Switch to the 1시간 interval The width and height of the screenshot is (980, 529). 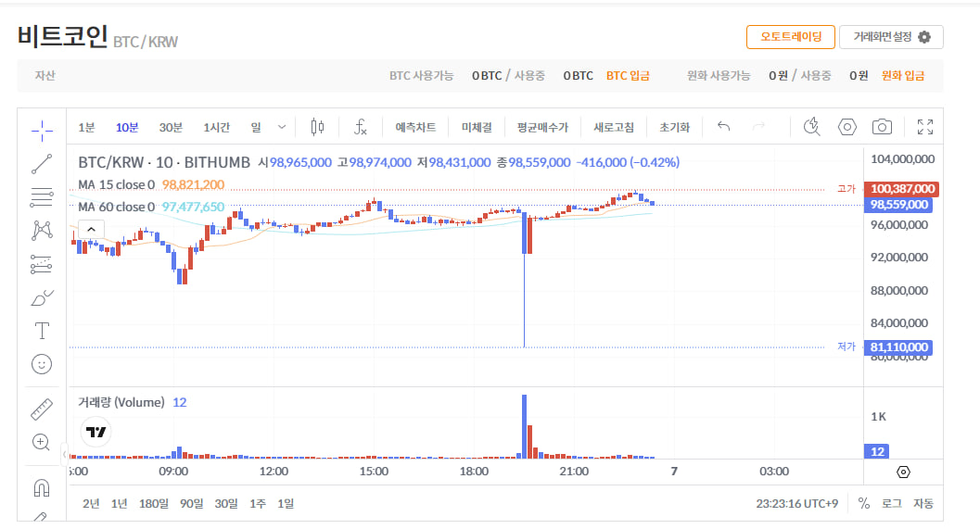pos(216,128)
